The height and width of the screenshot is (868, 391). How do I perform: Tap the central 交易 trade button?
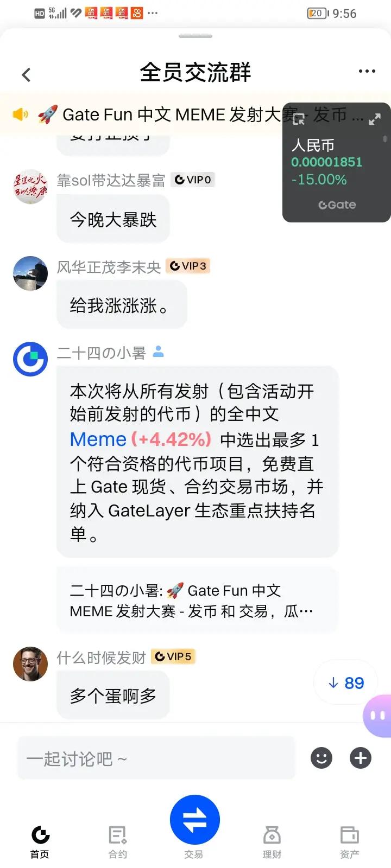tap(194, 820)
